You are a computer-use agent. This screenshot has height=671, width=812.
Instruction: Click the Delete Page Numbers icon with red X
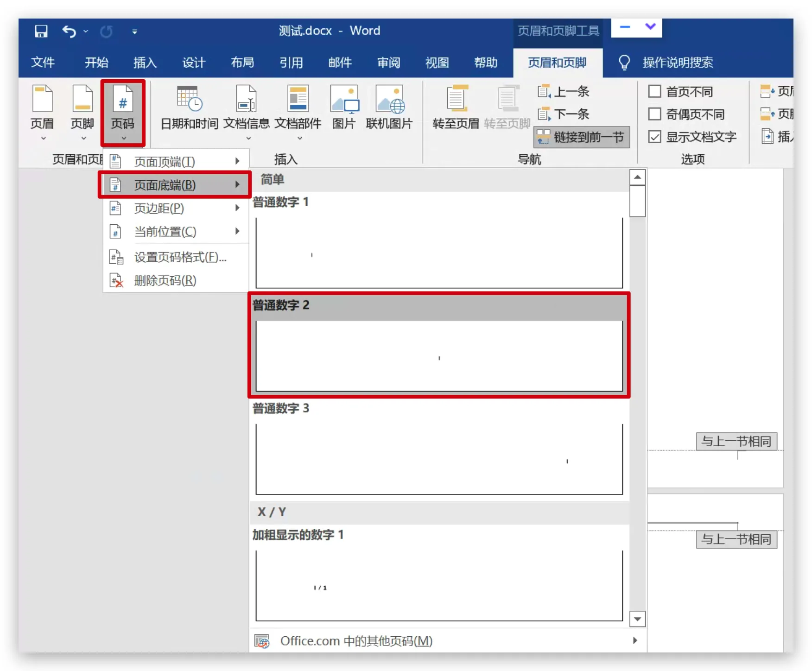point(116,280)
